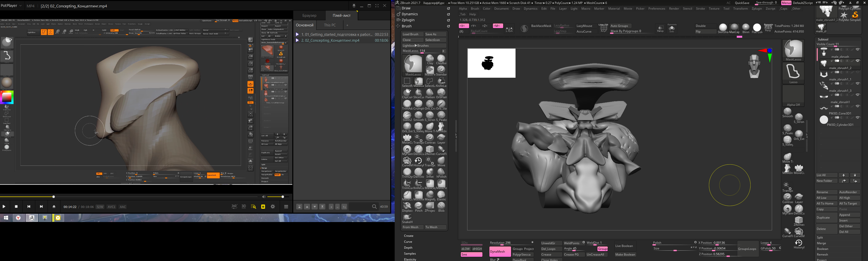Play the video in PotPlayer
The image size is (868, 261).
tap(4, 207)
